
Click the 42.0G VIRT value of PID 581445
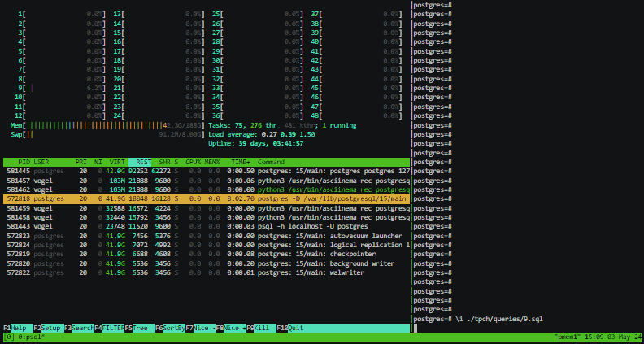[x=115, y=171]
